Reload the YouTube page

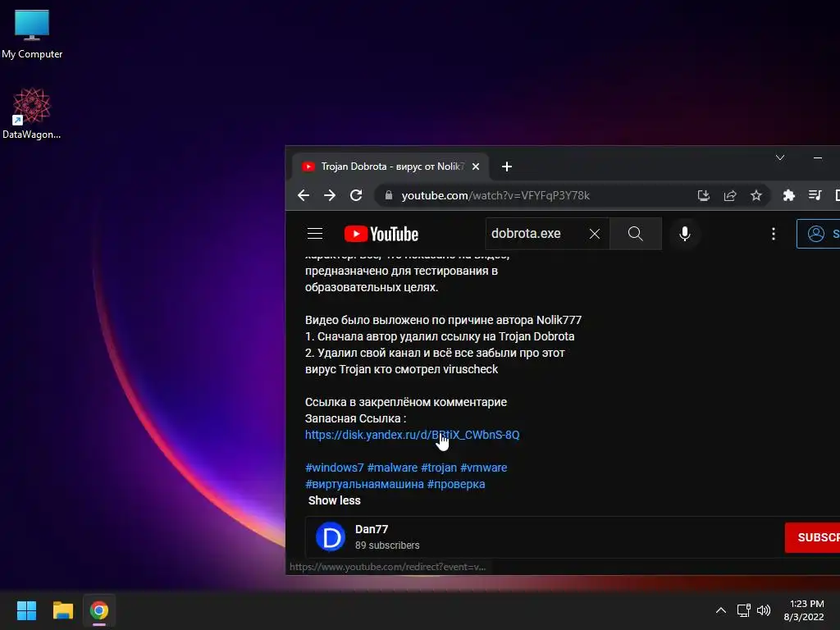tap(356, 195)
